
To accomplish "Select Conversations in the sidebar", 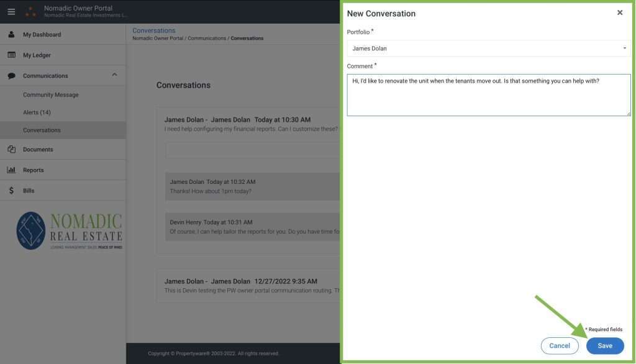I will 42,130.
